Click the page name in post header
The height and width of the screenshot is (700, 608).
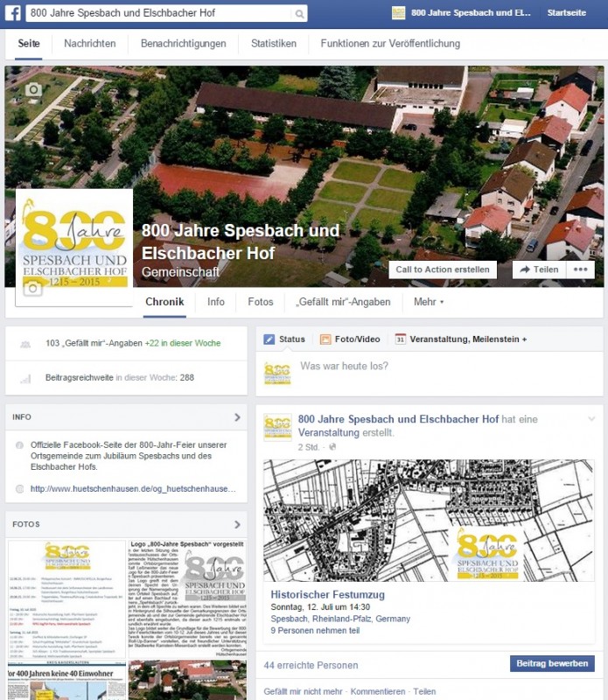coord(398,419)
